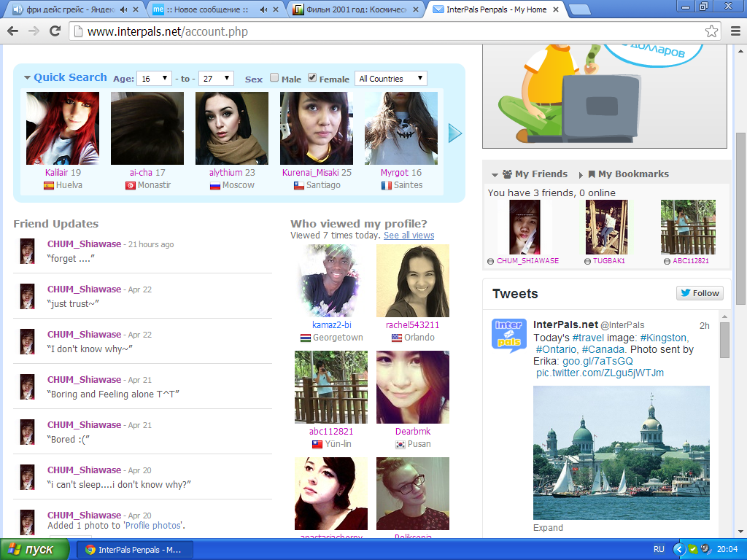This screenshot has width=747, height=560.
Task: Collapse the Quick Search panel
Action: [x=27, y=77]
